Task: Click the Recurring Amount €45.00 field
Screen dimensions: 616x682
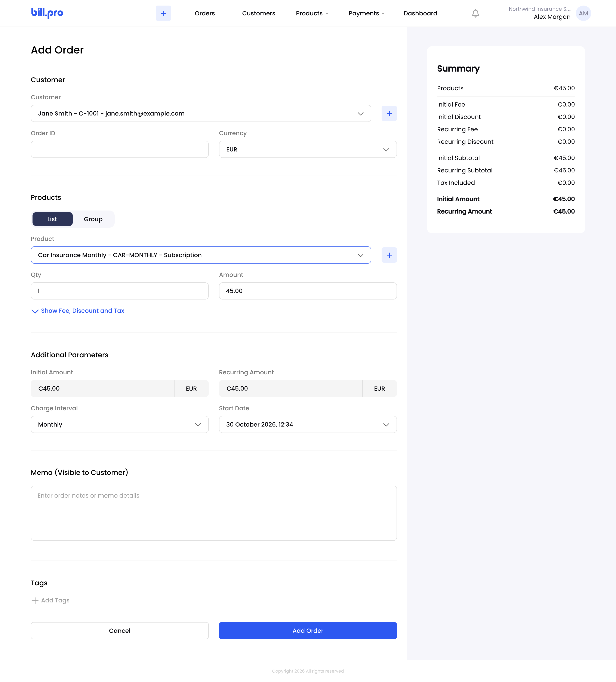Action: pyautogui.click(x=308, y=388)
